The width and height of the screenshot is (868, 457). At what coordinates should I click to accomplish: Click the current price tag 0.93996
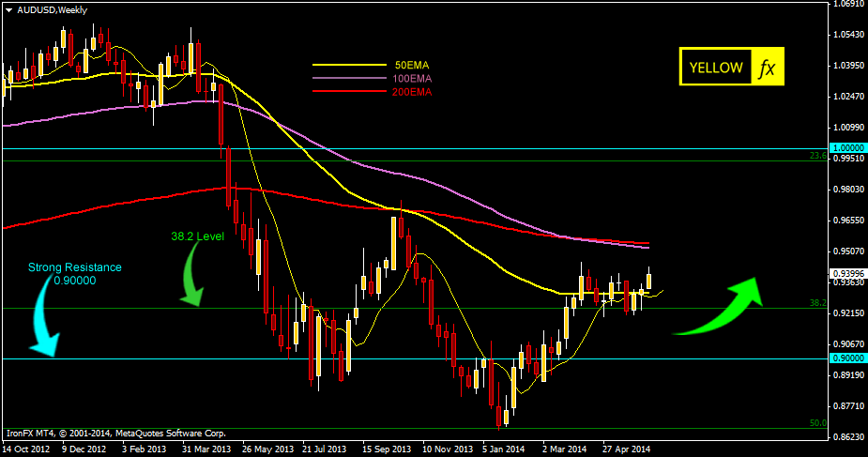(x=847, y=272)
